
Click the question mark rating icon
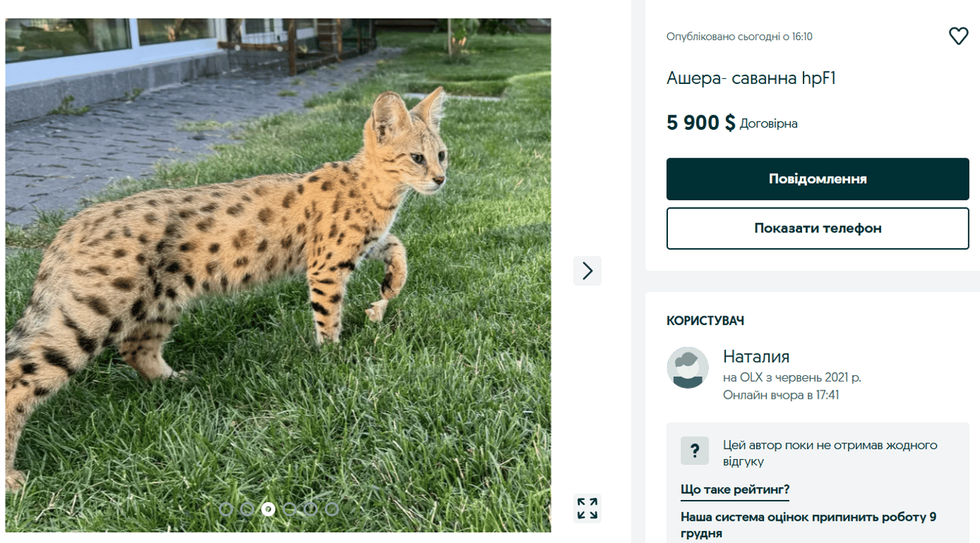coord(694,450)
